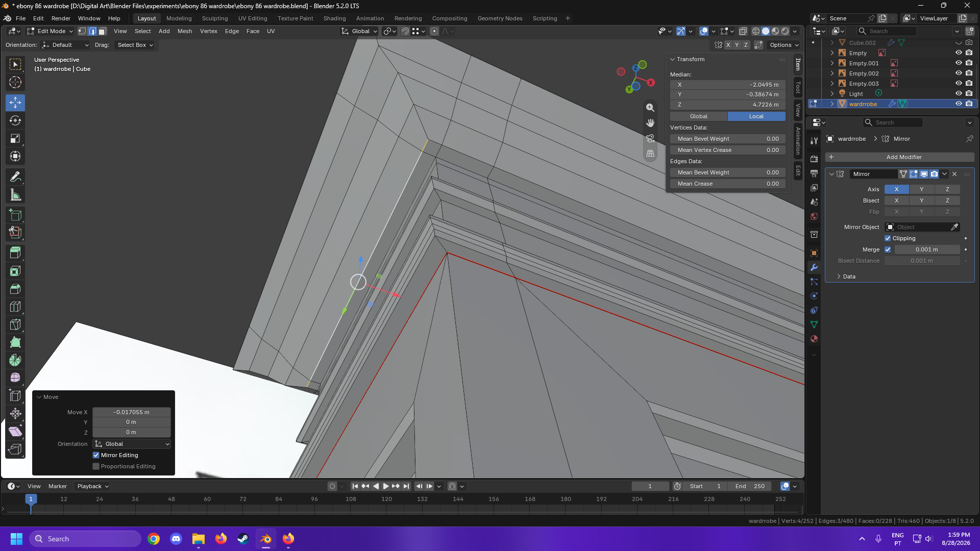
Task: Toggle the Mirror Editing checkbox
Action: pos(96,455)
